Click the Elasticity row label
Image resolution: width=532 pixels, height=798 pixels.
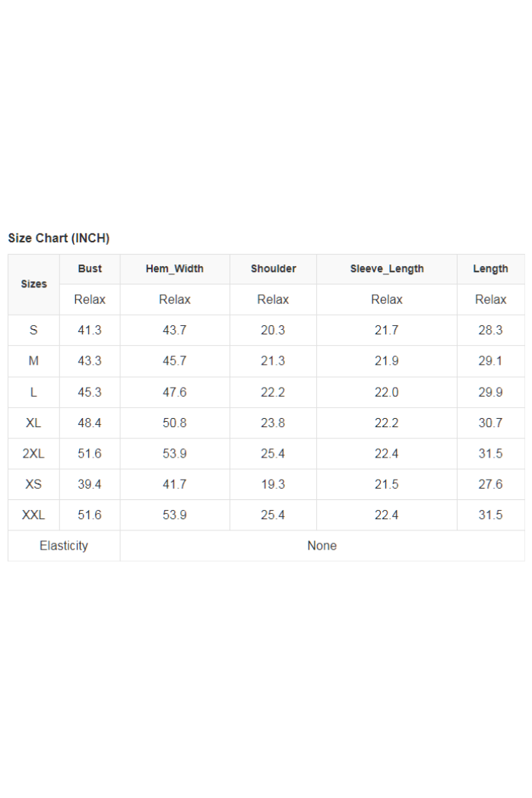point(64,546)
